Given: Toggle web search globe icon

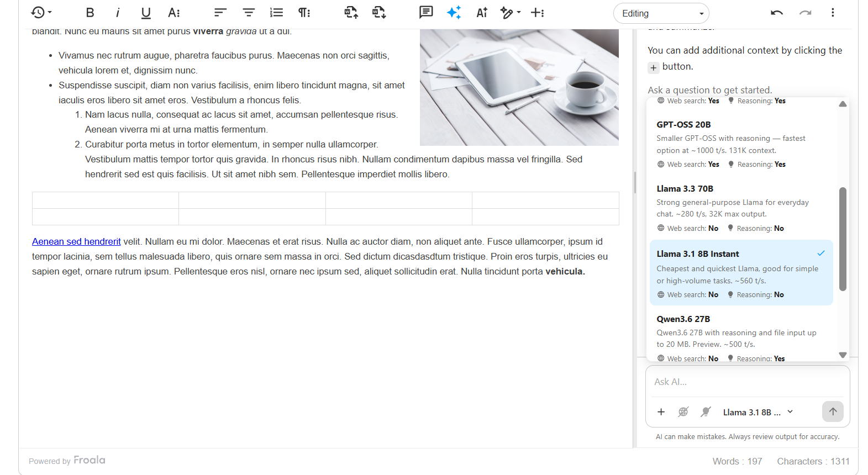Looking at the screenshot, I should [683, 412].
